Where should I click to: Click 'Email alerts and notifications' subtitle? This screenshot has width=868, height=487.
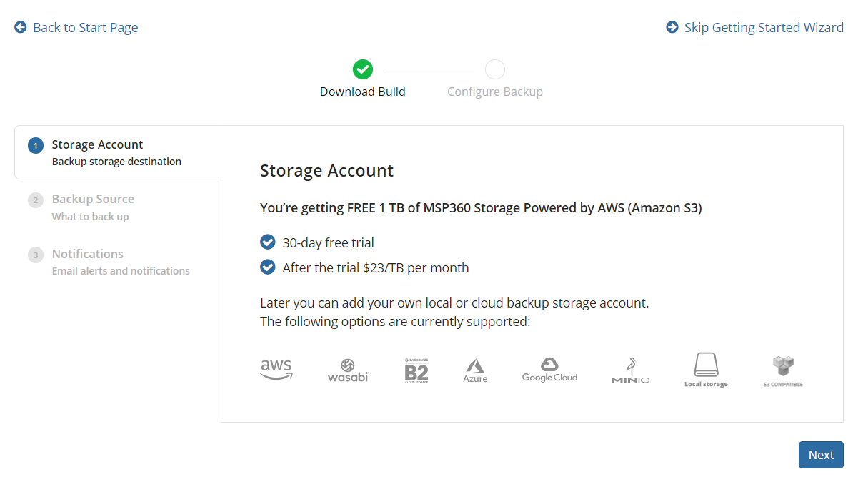click(x=121, y=270)
